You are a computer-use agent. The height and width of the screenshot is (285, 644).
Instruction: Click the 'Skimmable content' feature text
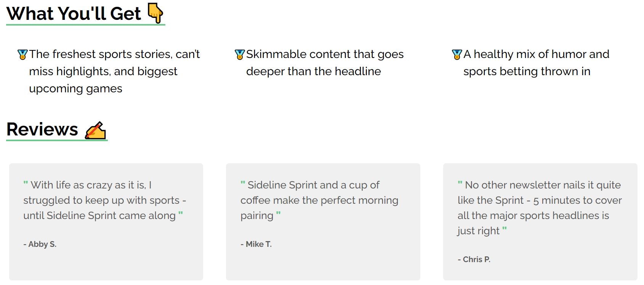pos(325,63)
